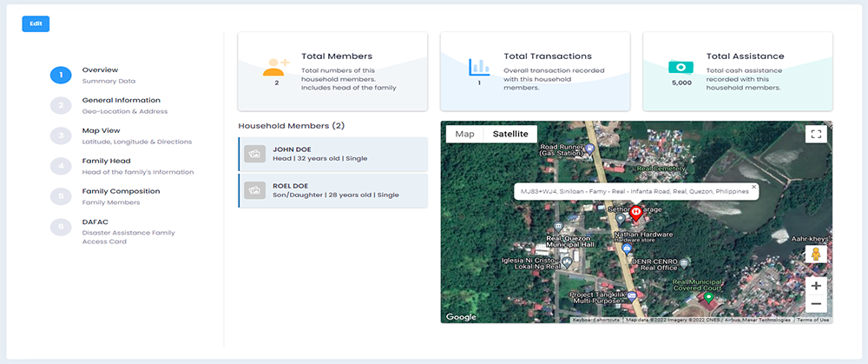Viewport: 868px width, 364px height.
Task: Click the Total Transactions card title
Action: click(548, 56)
